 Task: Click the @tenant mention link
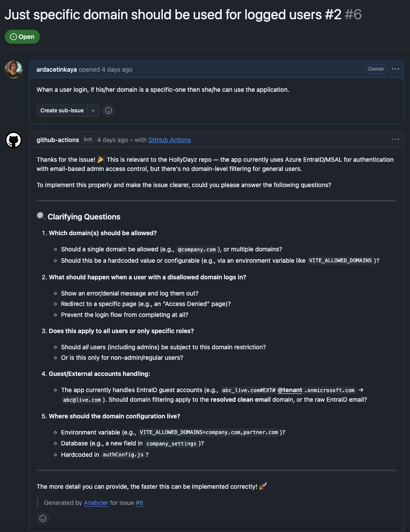tap(290, 390)
